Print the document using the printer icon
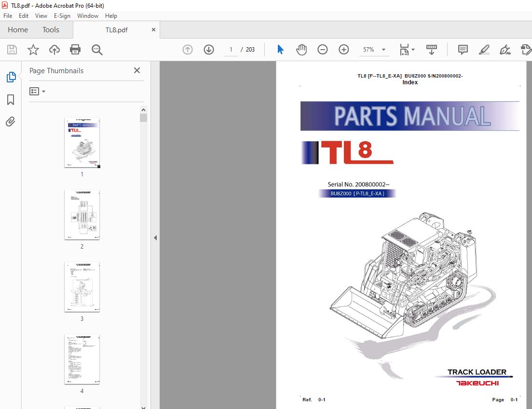This screenshot has width=532, height=409. click(x=75, y=50)
